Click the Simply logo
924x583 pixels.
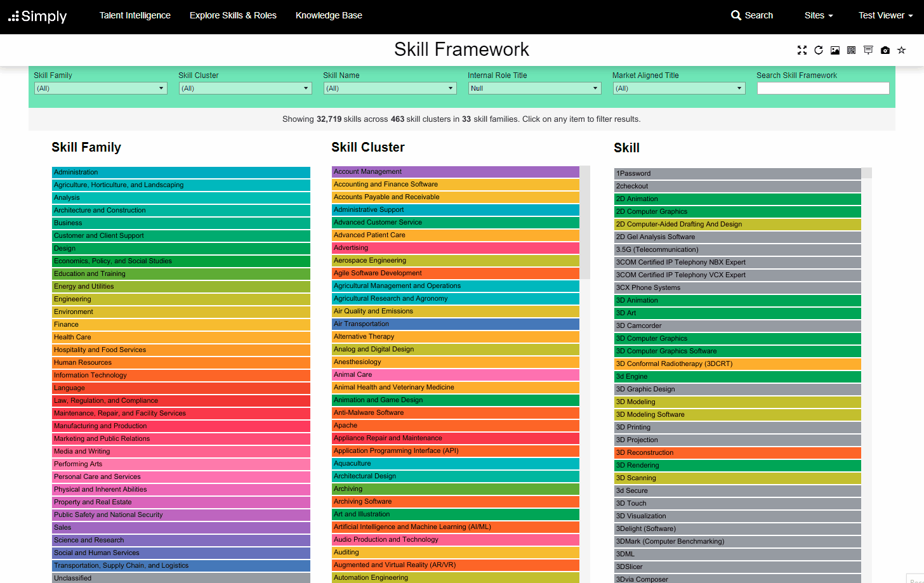click(37, 16)
